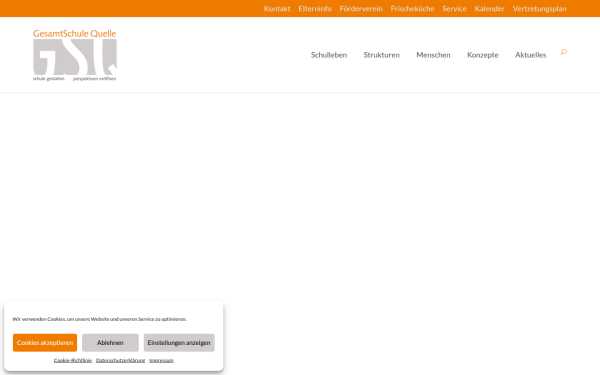The height and width of the screenshot is (375, 600).
Task: Accept cookies with Cookies akzeptieren button
Action: [45, 342]
